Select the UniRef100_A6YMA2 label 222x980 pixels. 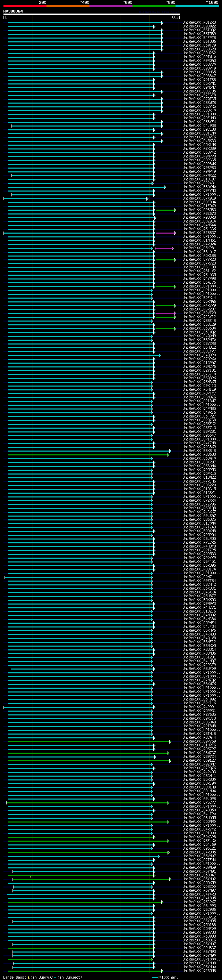click(x=199, y=879)
